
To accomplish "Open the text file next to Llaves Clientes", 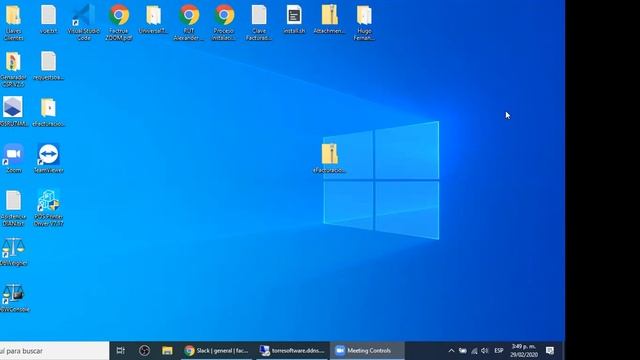I will click(x=48, y=20).
